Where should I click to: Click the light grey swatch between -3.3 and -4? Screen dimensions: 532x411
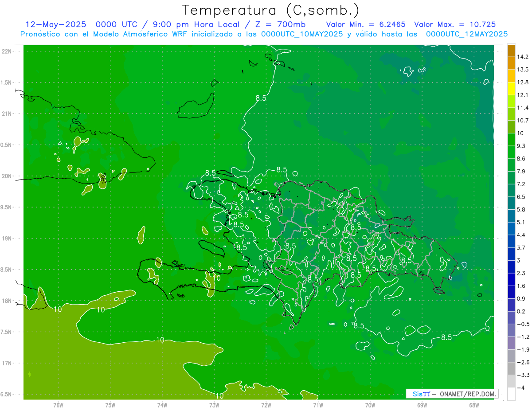click(x=511, y=381)
